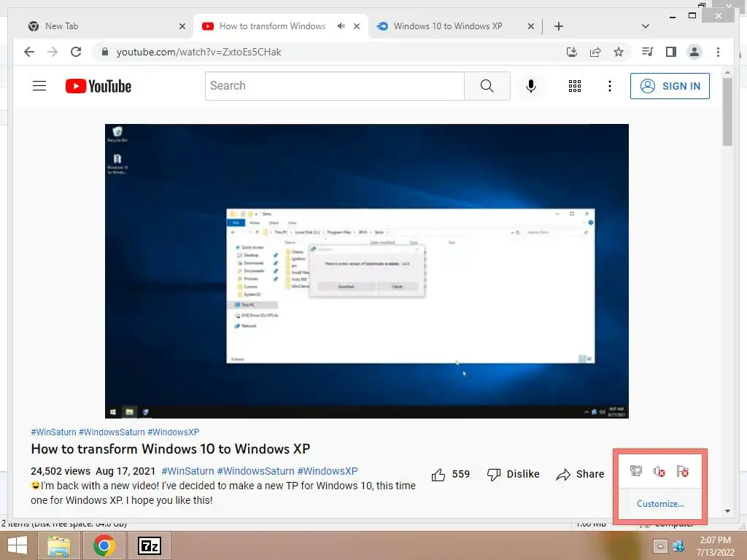
Task: Click in the YouTube Search field
Action: point(334,86)
